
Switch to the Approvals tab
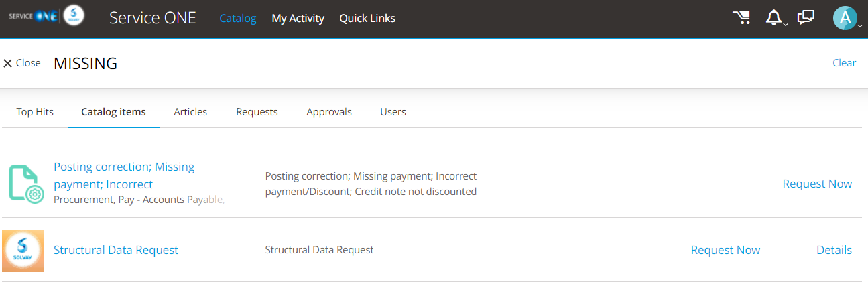(329, 112)
